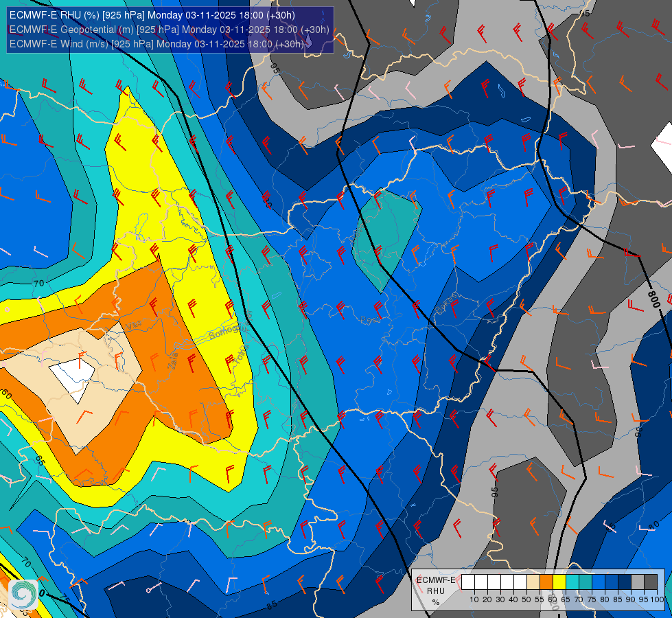Click the swirl logo icon in the corner
The image size is (672, 618).
(x=23, y=595)
